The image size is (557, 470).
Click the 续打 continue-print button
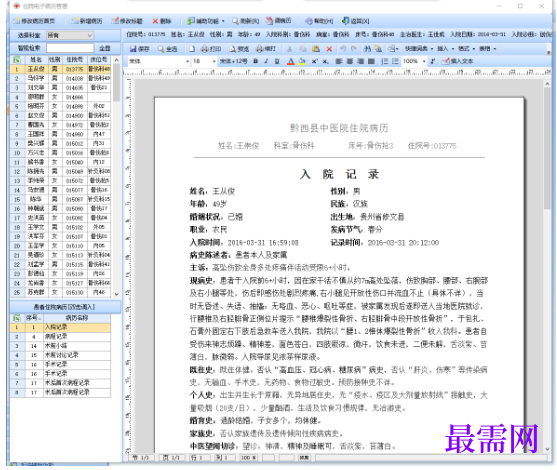[266, 49]
